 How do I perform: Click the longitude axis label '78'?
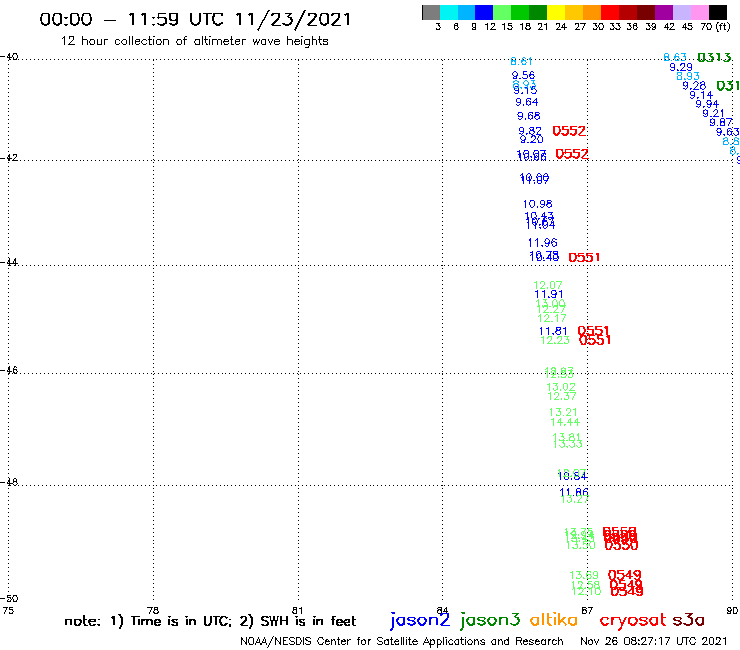click(153, 610)
